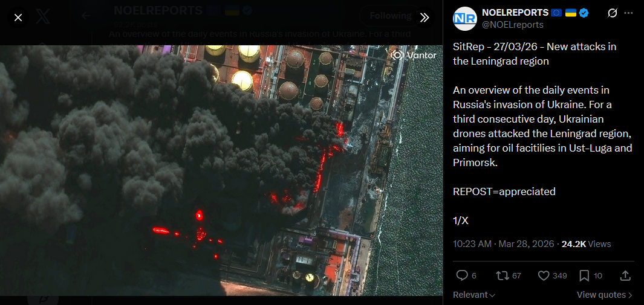Image resolution: width=644 pixels, height=305 pixels.
Task: Open NOELREPORTS profile avatar
Action: click(465, 19)
